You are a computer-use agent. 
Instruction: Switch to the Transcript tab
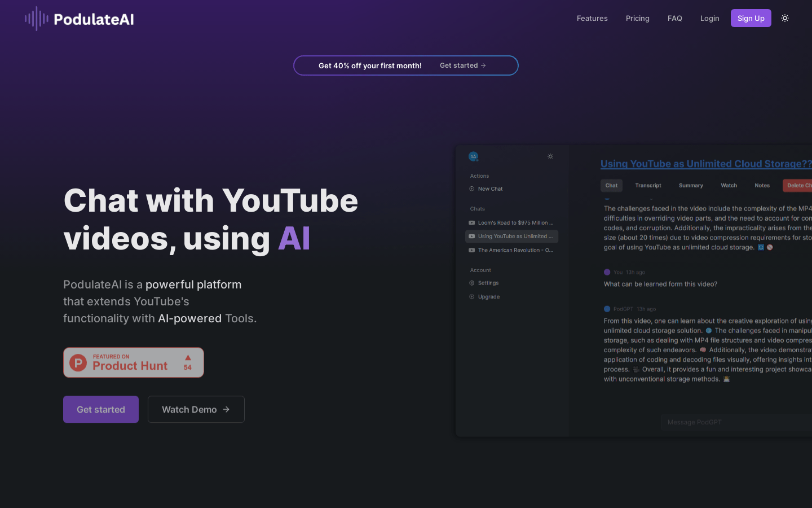coord(648,185)
